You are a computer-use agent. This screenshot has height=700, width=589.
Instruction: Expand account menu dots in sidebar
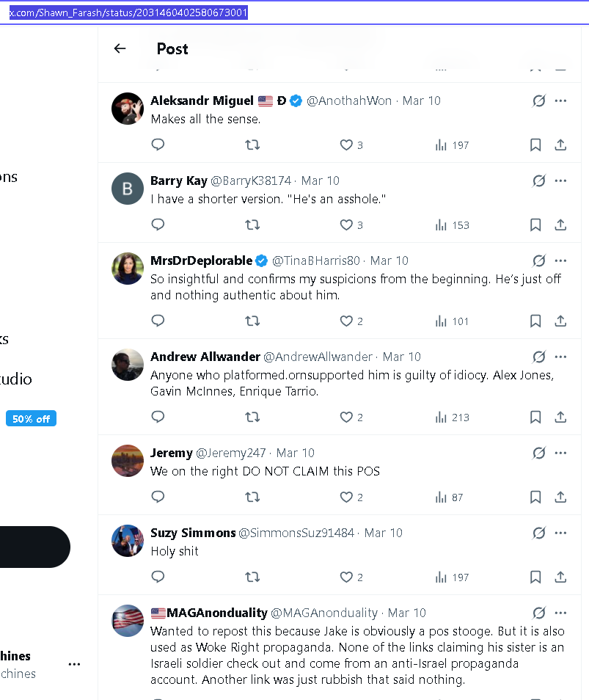click(x=74, y=664)
